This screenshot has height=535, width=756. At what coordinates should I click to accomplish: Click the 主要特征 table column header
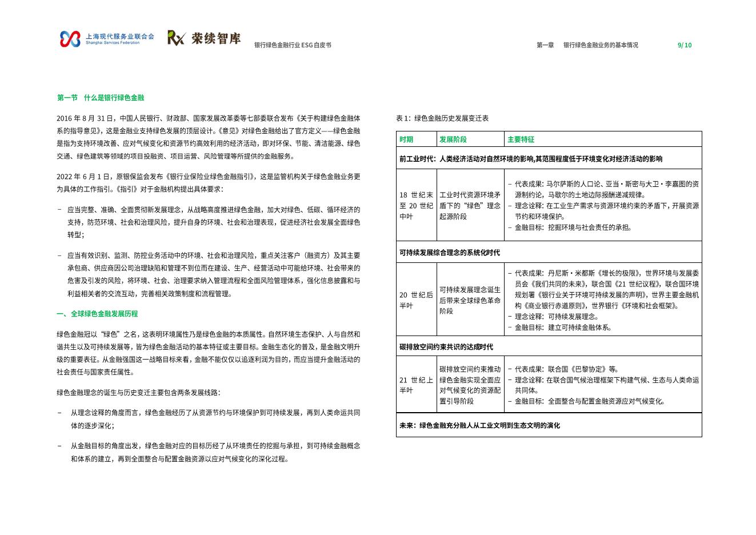(521, 139)
